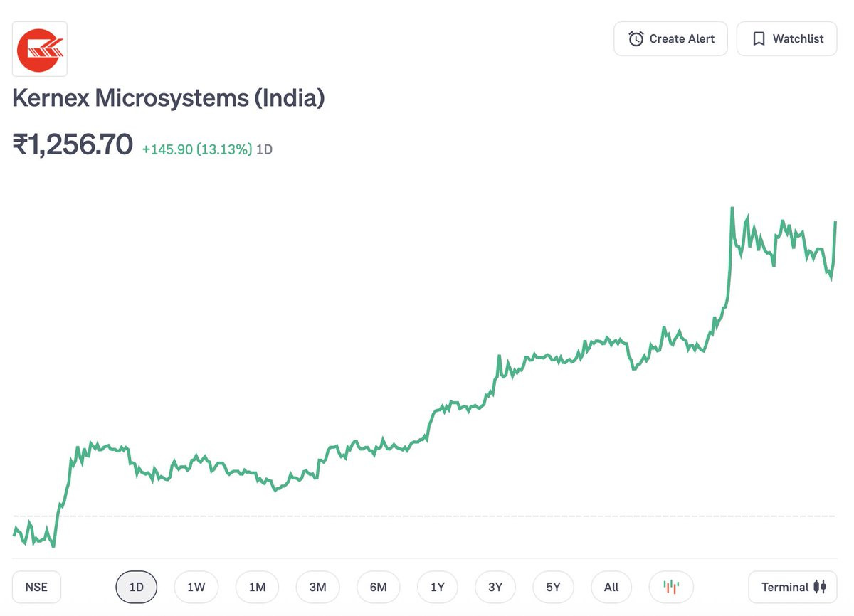View the All time price history
Screen dimensions: 854x616
pos(611,587)
